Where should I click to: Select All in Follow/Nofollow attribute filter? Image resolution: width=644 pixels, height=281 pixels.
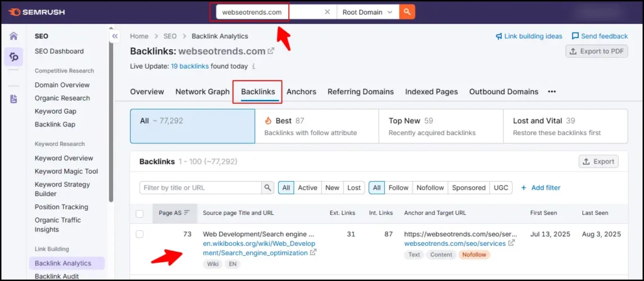click(x=377, y=188)
